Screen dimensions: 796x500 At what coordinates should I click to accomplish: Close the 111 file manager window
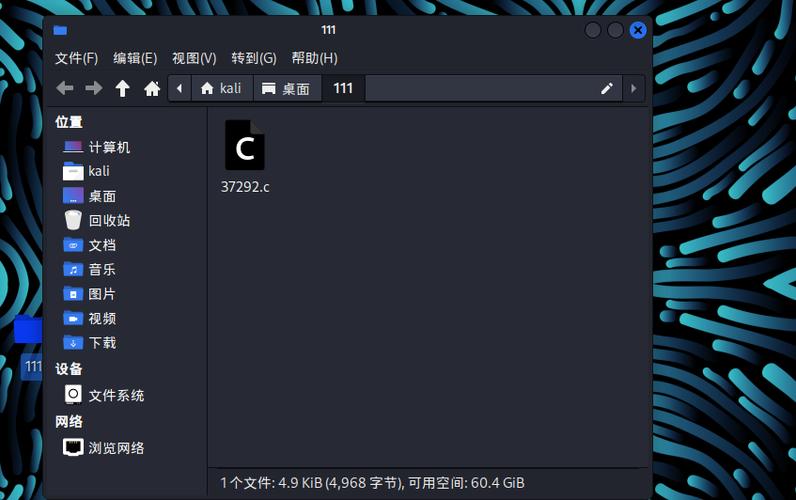click(638, 30)
